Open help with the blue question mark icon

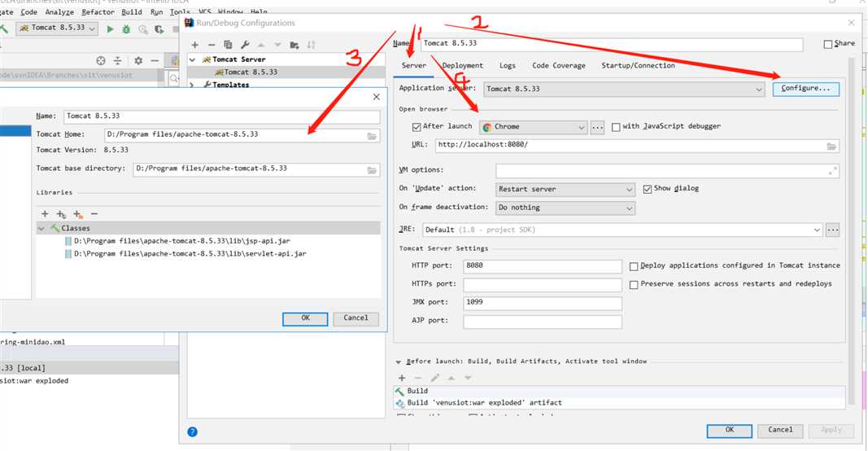pyautogui.click(x=192, y=432)
